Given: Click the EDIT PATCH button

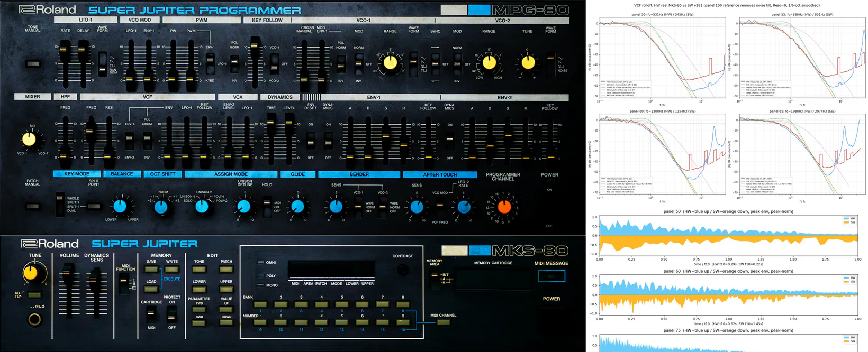Looking at the screenshot, I should (226, 270).
